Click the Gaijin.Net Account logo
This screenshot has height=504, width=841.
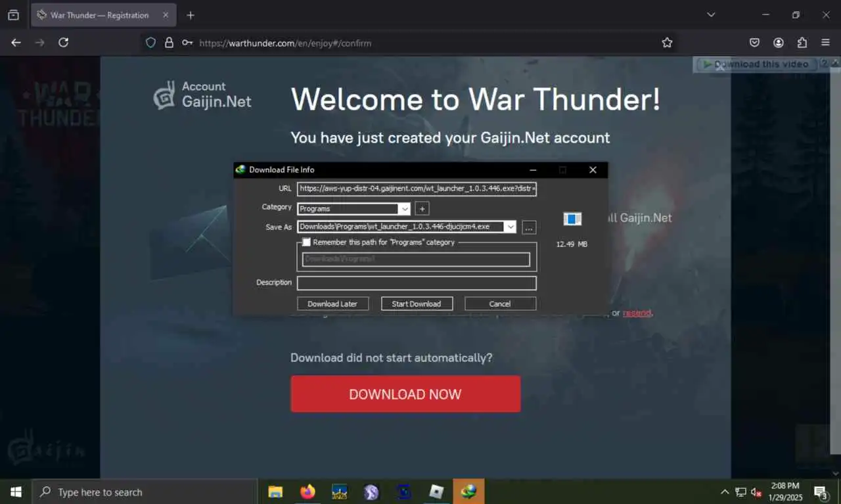tap(202, 95)
